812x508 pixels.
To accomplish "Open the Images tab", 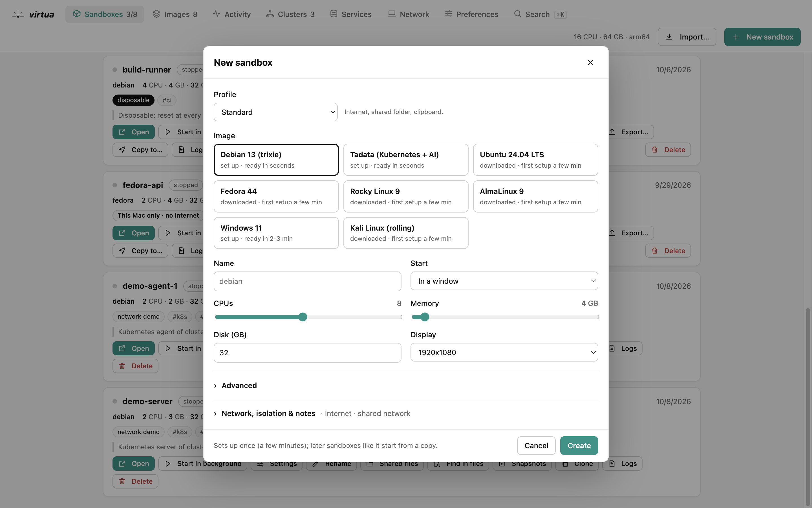I will (175, 14).
